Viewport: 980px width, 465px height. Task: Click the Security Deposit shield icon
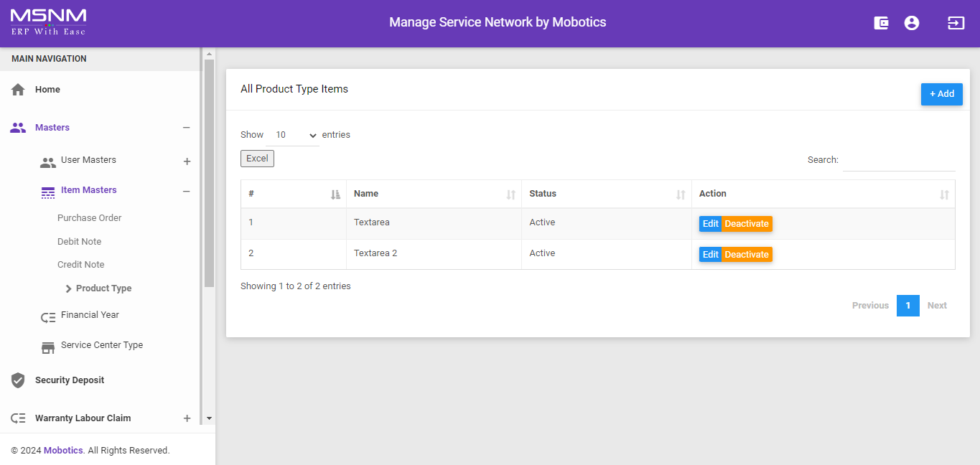coord(19,380)
